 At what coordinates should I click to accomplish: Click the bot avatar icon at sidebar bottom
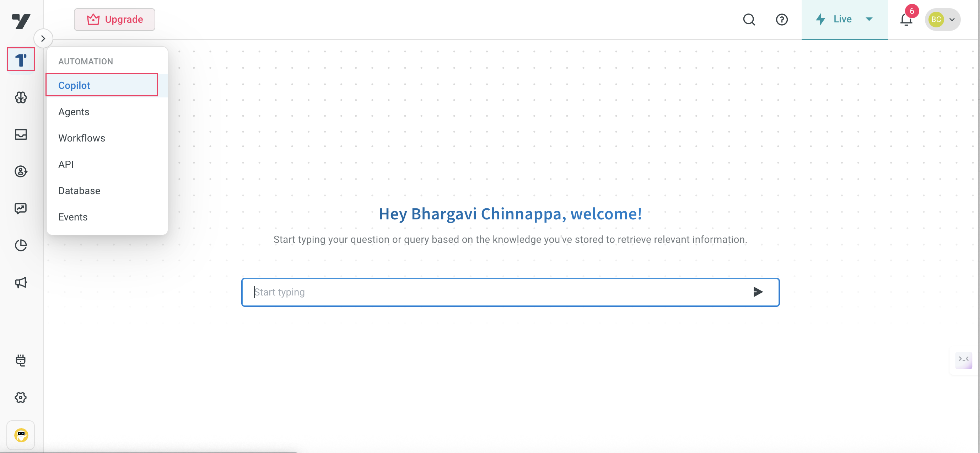tap(21, 435)
